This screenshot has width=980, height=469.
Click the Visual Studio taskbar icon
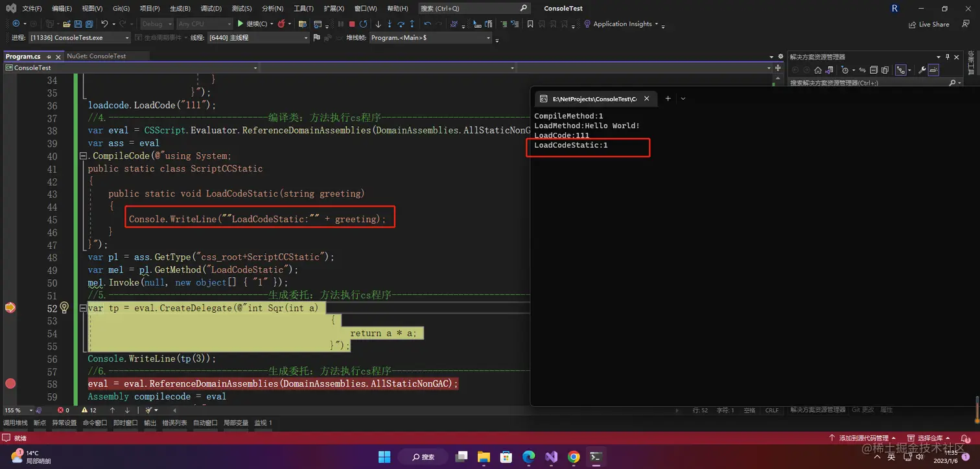point(551,457)
